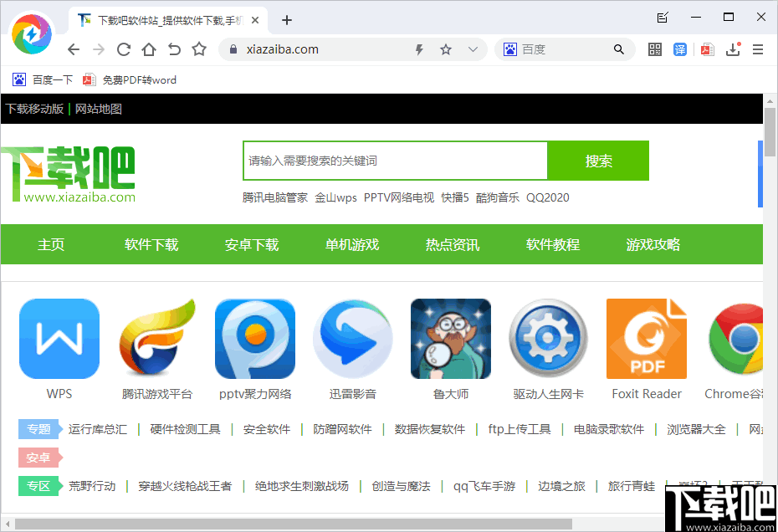The width and height of the screenshot is (778, 532).
Task: Click the translate 译 icon
Action: [x=680, y=49]
